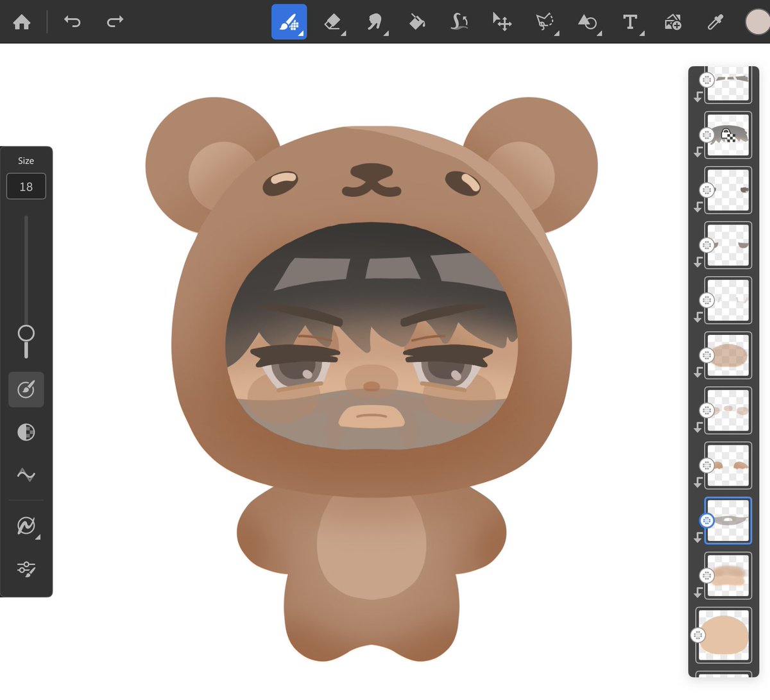The image size is (770, 700).
Task: Undo the last action
Action: pos(72,22)
